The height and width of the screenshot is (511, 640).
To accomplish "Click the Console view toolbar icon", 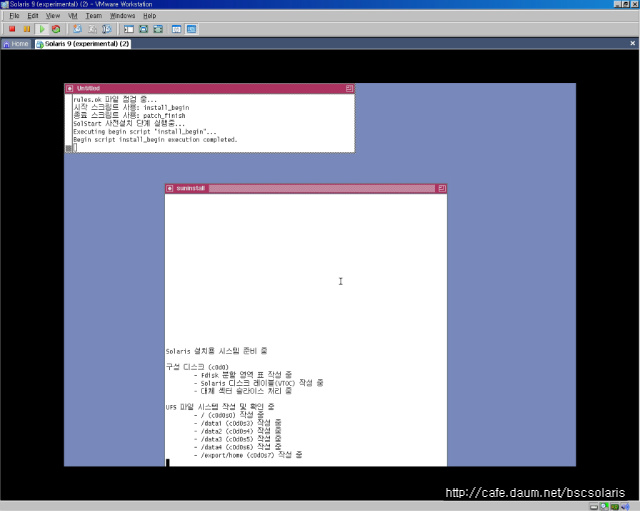I will [191, 29].
